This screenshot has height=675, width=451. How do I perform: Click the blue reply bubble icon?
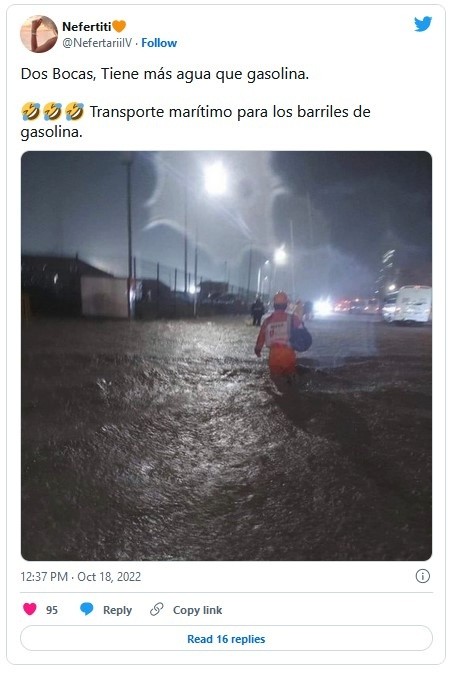[86, 609]
